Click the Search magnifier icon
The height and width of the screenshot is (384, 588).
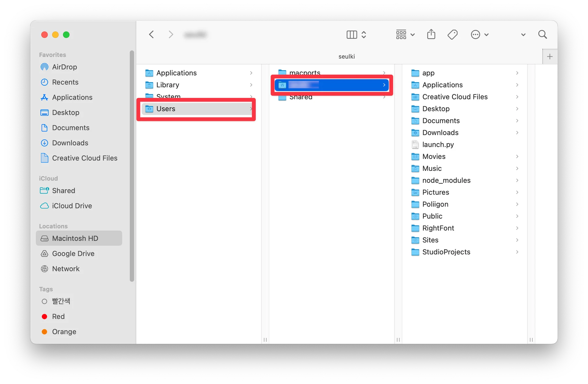coord(542,35)
